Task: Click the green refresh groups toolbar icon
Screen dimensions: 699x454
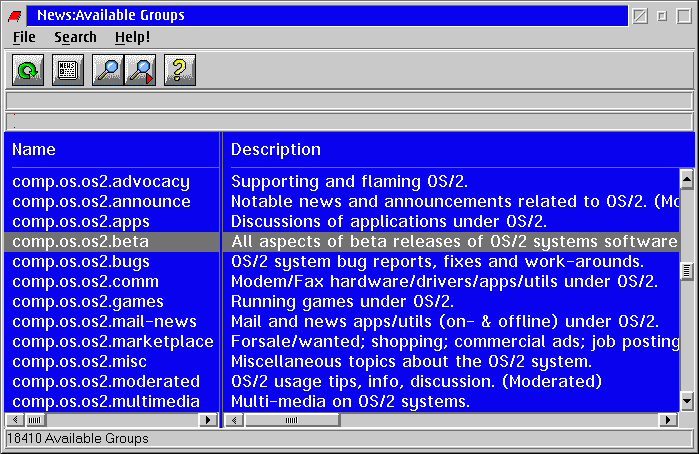Action: tap(28, 70)
